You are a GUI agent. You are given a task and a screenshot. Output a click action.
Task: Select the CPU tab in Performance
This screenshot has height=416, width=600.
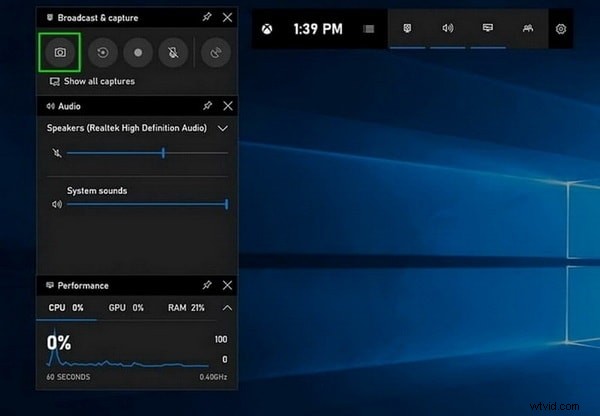coord(66,308)
